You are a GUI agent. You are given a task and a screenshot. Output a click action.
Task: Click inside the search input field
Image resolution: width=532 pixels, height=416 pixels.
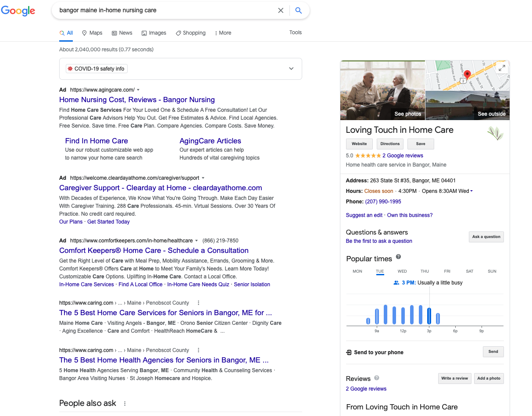[x=167, y=11]
